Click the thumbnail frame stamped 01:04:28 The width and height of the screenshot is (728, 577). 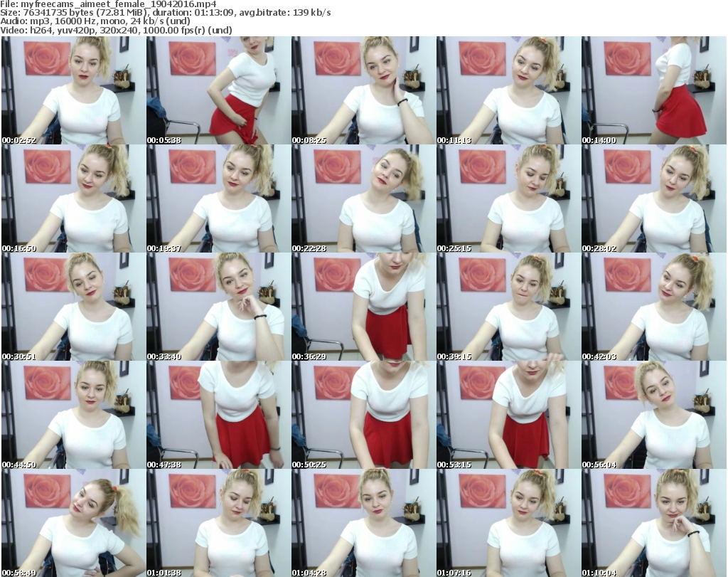pyautogui.click(x=363, y=523)
